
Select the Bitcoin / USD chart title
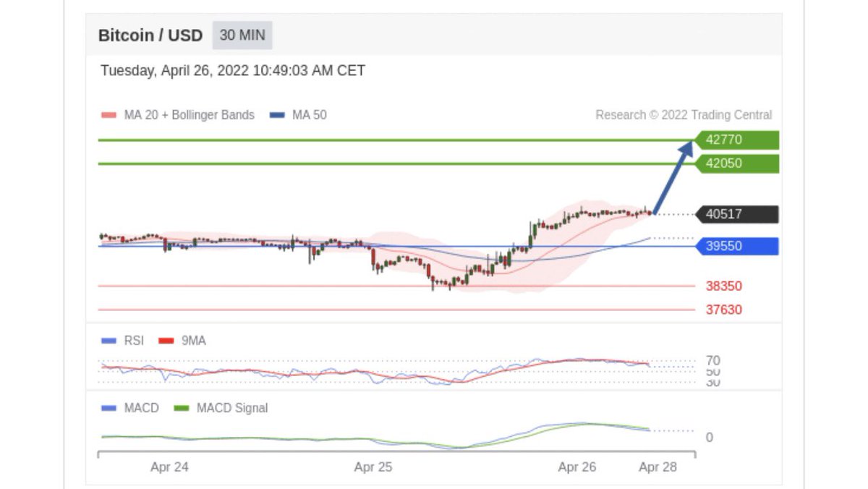pyautogui.click(x=150, y=35)
